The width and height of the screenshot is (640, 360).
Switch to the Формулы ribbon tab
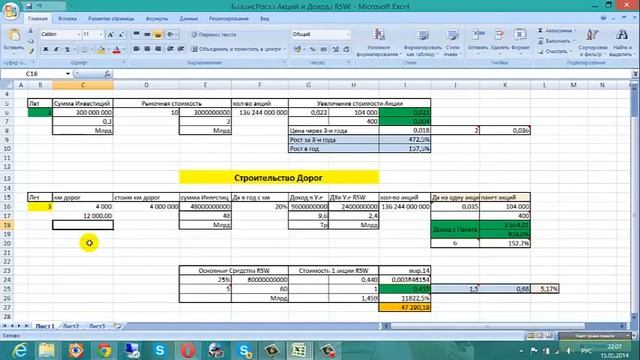(157, 19)
